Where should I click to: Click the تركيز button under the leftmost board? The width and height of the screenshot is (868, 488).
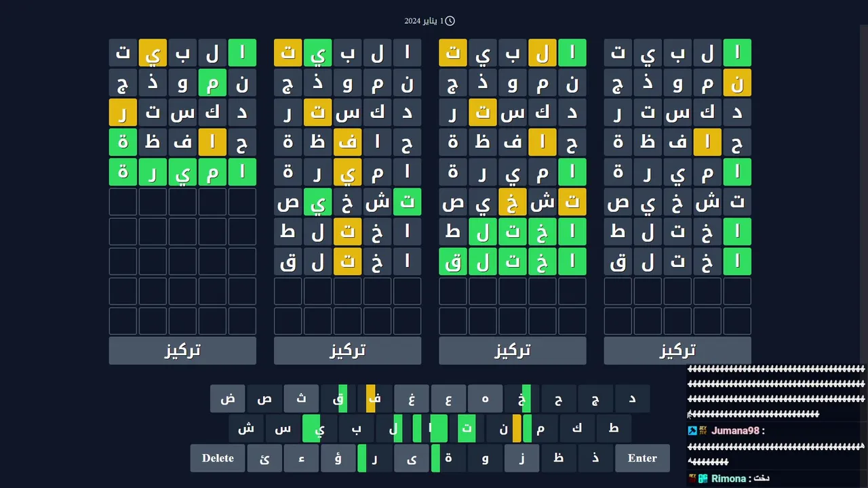click(182, 350)
